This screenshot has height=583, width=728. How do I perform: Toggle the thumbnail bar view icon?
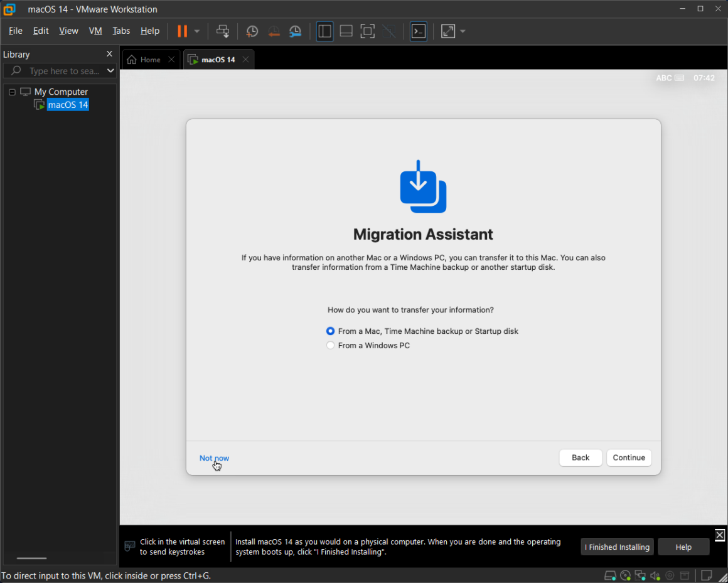[x=346, y=31]
